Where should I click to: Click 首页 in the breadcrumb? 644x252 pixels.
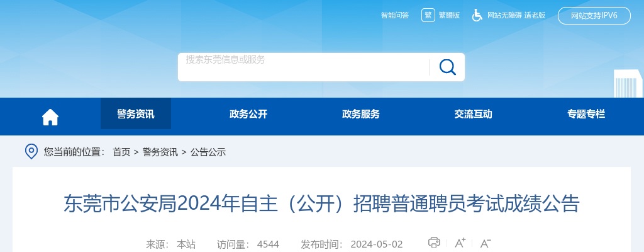point(121,152)
